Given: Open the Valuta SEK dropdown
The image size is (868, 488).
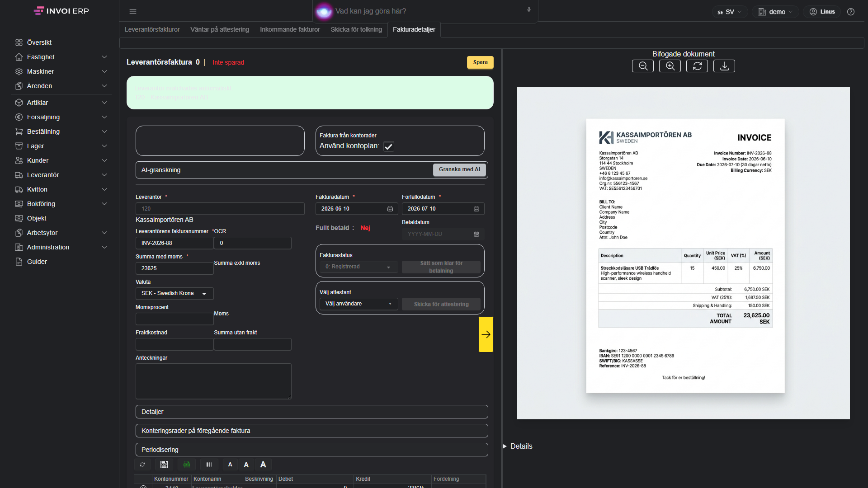Looking at the screenshot, I should [x=175, y=293].
